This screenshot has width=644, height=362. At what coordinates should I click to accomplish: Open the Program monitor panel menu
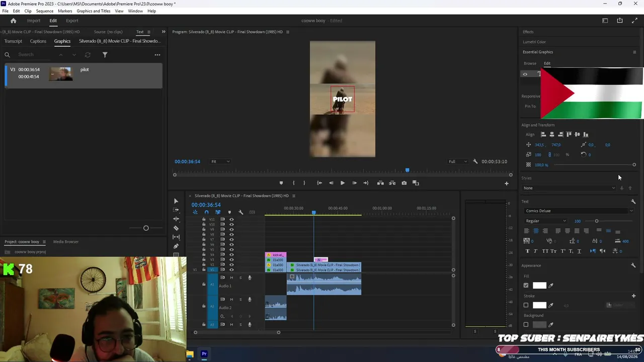[288, 32]
